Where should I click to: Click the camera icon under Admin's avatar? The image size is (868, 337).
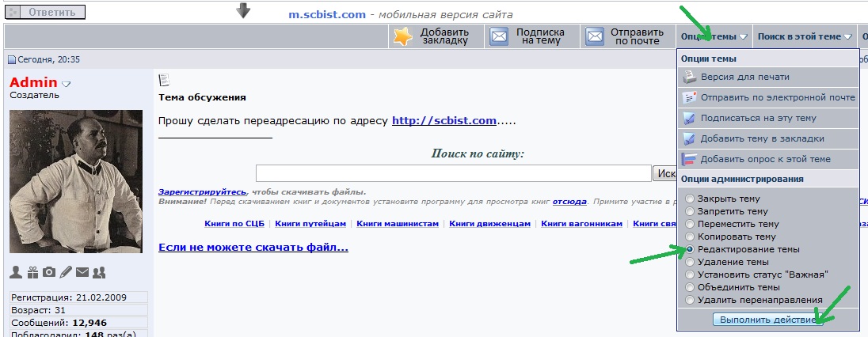point(49,272)
